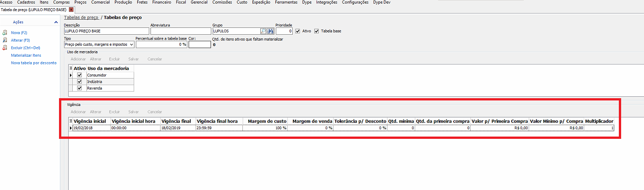644x190 pixels.
Task: Click Percentual sobre a tabela base field
Action: (x=161, y=45)
